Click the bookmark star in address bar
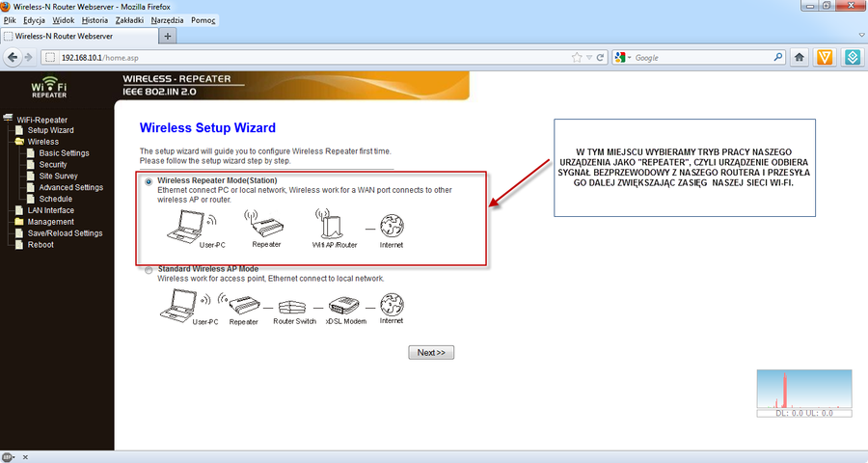 coord(577,58)
